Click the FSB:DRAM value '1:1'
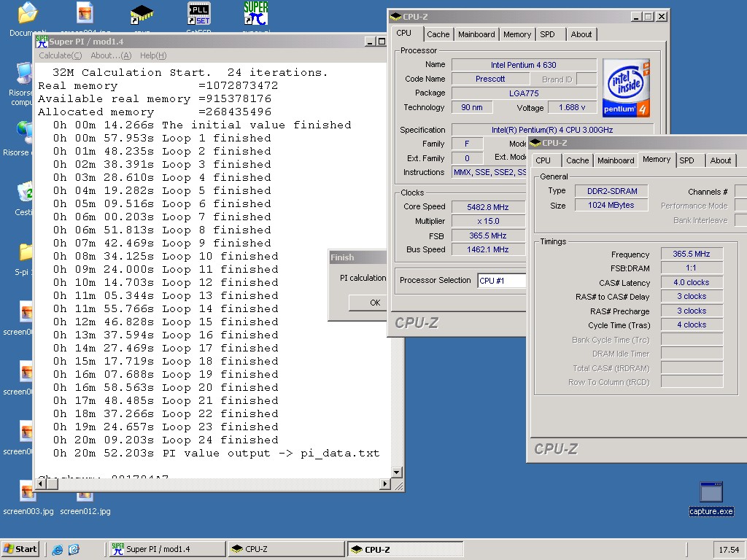 pyautogui.click(x=692, y=268)
